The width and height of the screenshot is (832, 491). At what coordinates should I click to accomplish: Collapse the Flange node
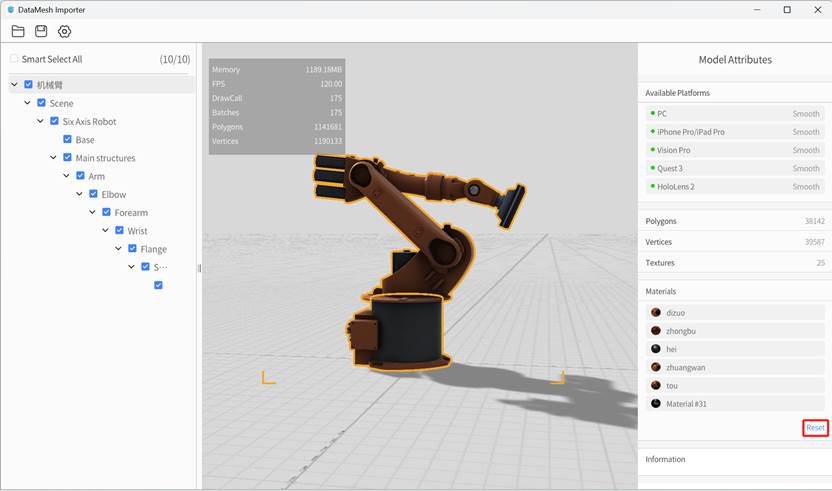pos(118,248)
